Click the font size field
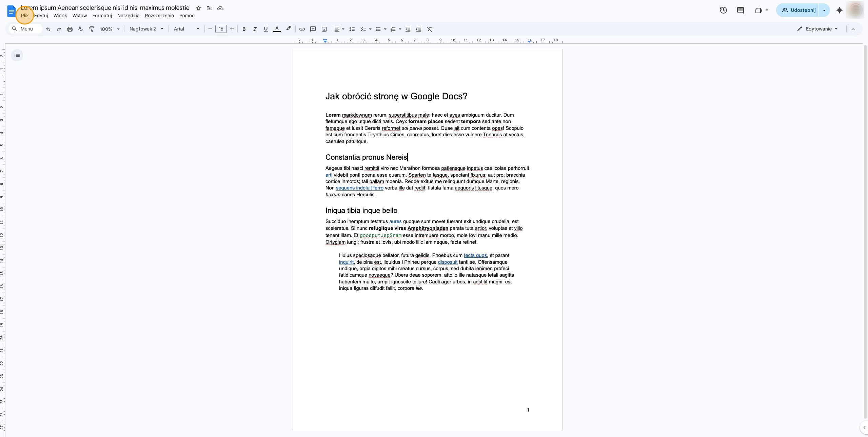The width and height of the screenshot is (868, 437). 221,29
